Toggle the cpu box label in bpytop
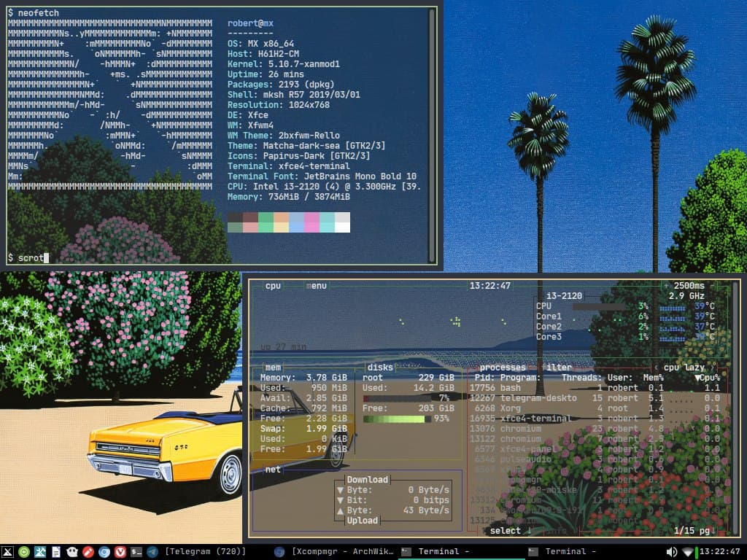Viewport: 747px width, 560px height. coord(273,286)
